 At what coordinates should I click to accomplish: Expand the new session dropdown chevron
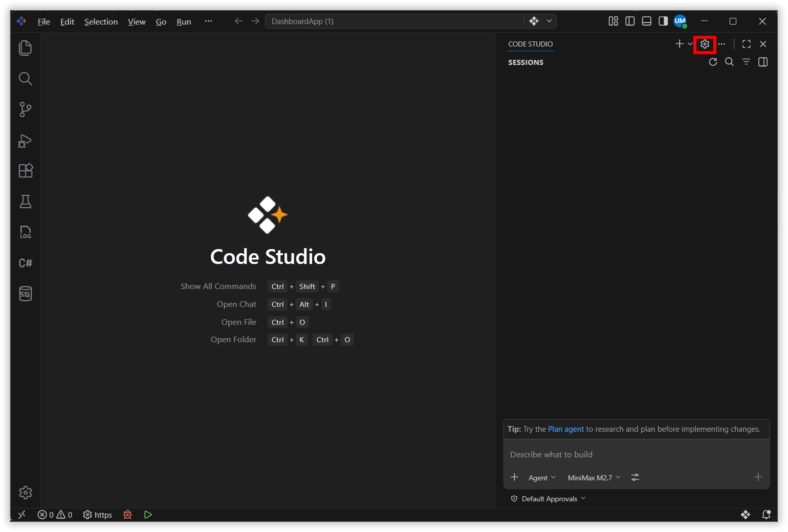click(x=690, y=44)
